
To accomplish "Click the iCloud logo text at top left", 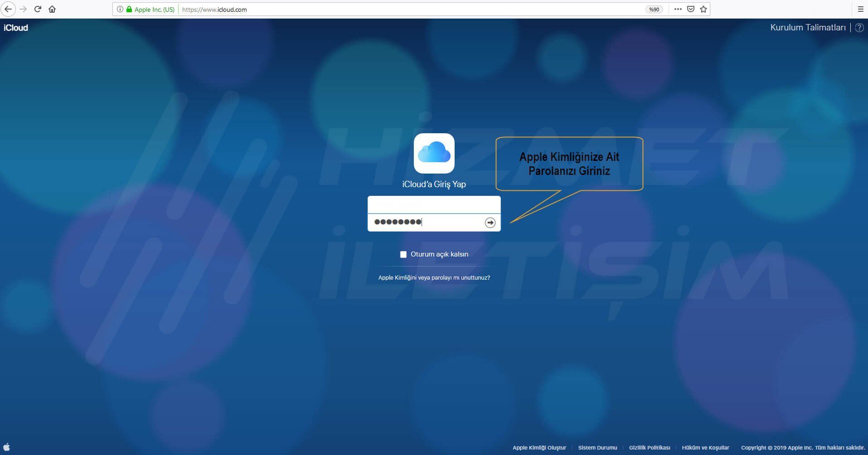I will pos(16,28).
